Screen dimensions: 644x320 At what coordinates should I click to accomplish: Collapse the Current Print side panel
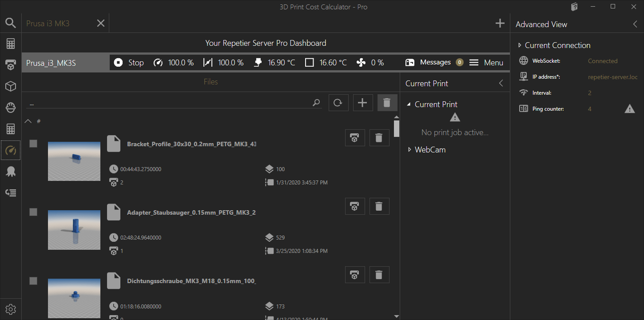tap(501, 83)
